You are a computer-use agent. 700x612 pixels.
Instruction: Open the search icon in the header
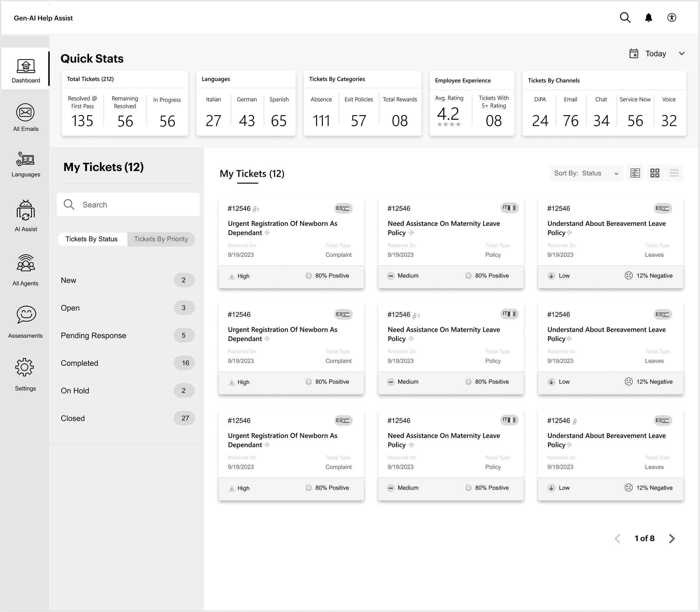point(625,17)
